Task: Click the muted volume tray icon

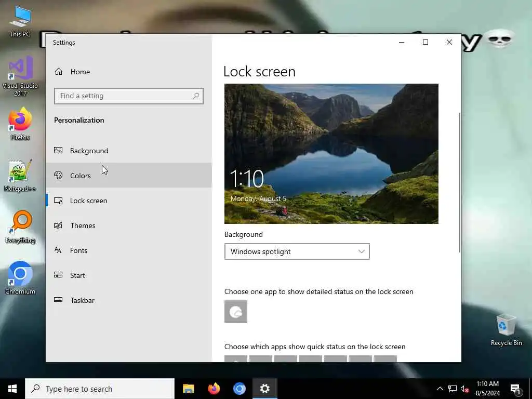Action: (465, 389)
